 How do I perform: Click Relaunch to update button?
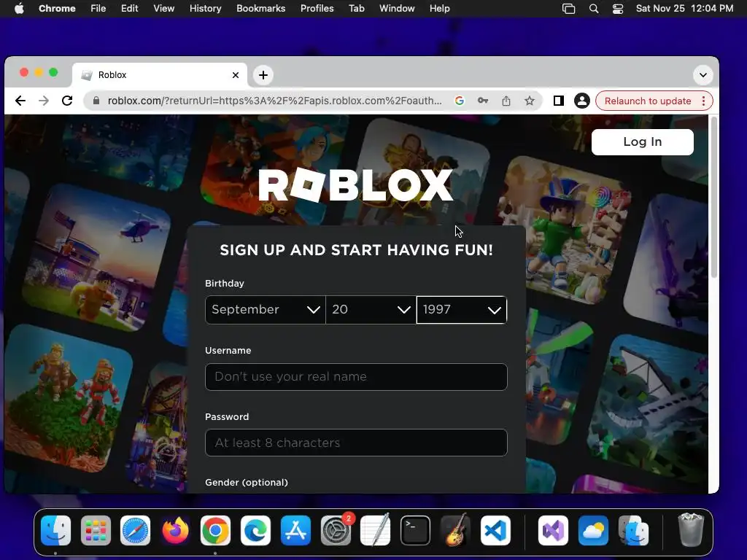click(x=648, y=101)
